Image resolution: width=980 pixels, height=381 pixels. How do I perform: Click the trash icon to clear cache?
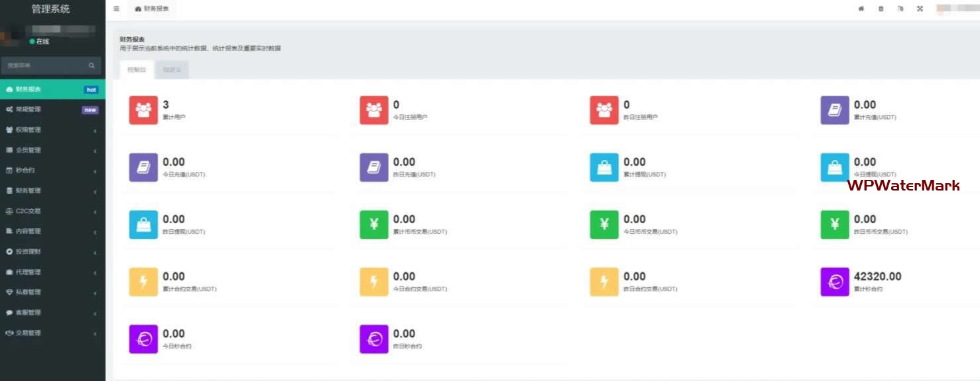pyautogui.click(x=881, y=9)
